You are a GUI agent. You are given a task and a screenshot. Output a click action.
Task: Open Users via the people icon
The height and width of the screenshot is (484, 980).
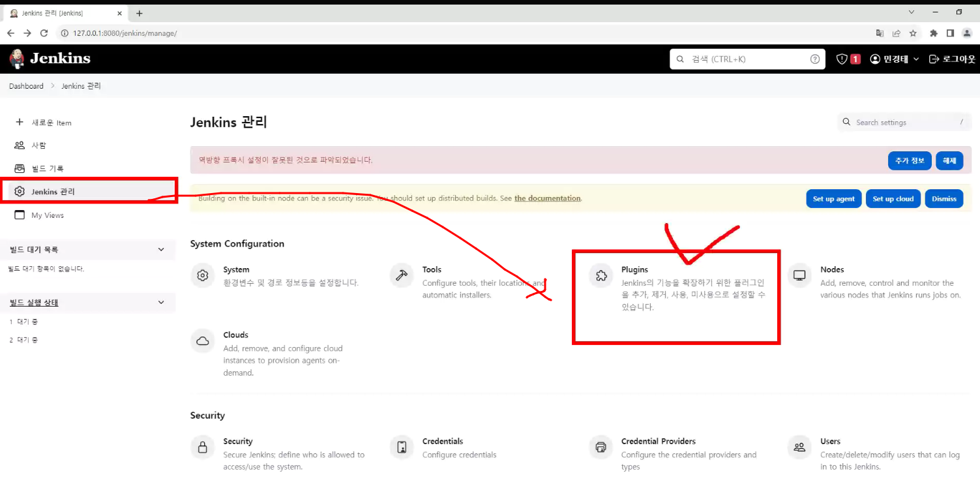click(x=799, y=447)
